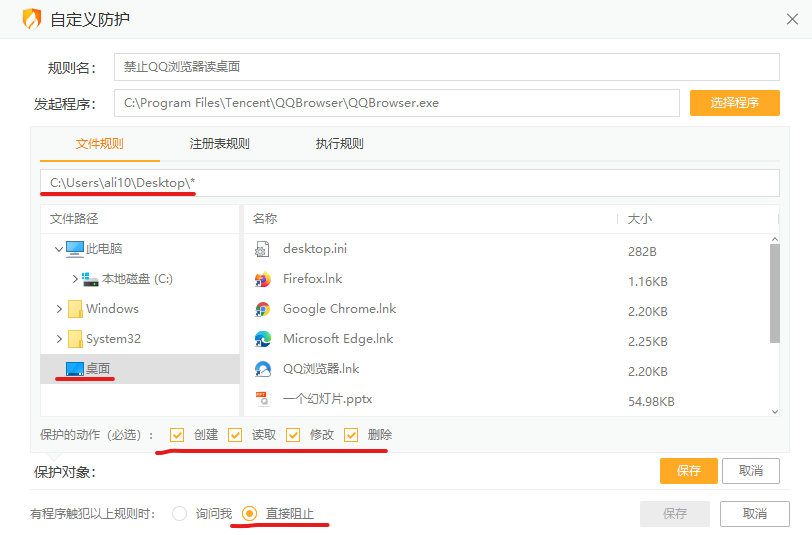This screenshot has height=535, width=812.
Task: Click the desktop.ini file icon
Action: click(262, 249)
